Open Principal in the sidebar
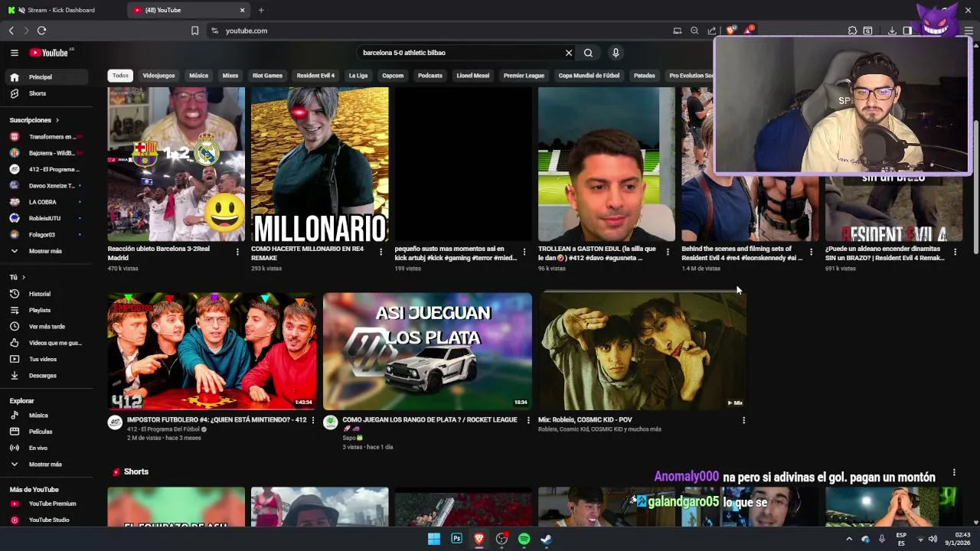Image resolution: width=980 pixels, height=551 pixels. pos(46,77)
